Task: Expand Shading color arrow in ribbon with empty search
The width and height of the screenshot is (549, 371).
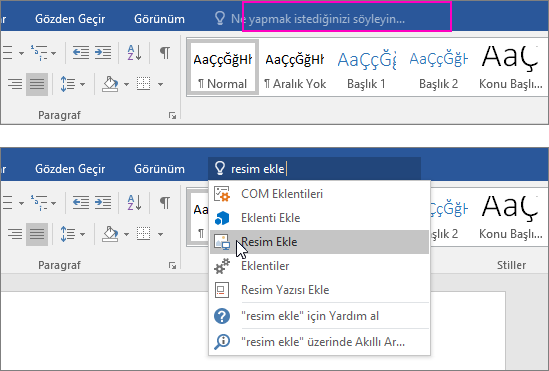Action: coord(126,84)
